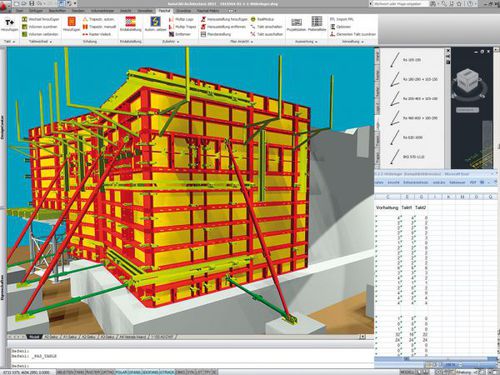Viewport: 500px width, 375px height.
Task: Select the BKS strut item in tool palette
Action: tap(407, 157)
